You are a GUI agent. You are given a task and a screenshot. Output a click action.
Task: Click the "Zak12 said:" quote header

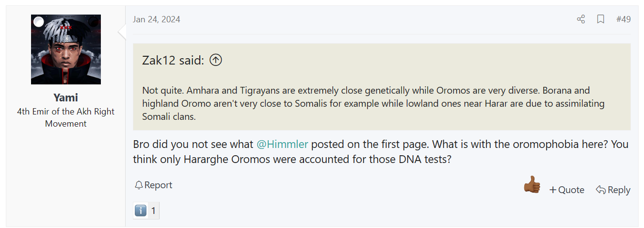[x=173, y=60]
